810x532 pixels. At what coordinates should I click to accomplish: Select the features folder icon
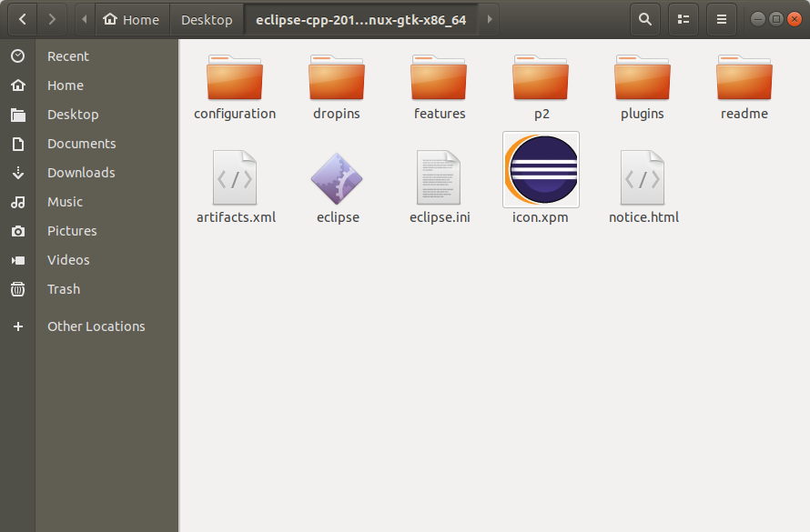pyautogui.click(x=439, y=77)
